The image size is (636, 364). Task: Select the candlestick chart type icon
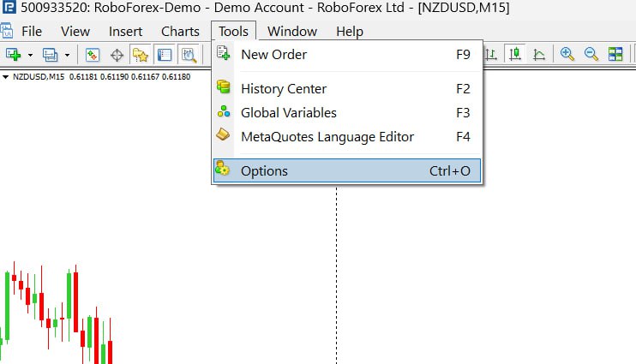(515, 55)
